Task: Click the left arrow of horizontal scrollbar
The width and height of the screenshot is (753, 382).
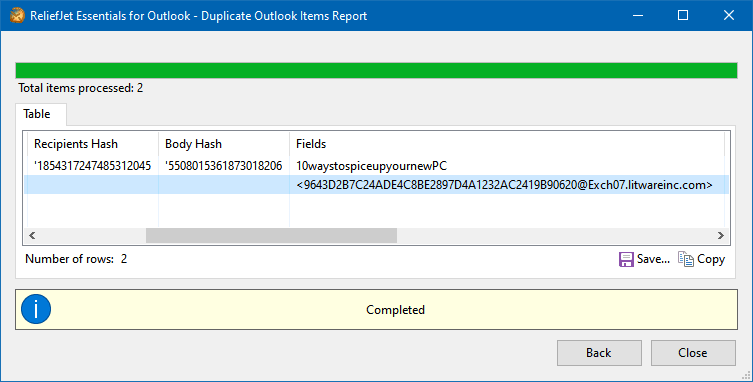Action: [x=32, y=235]
